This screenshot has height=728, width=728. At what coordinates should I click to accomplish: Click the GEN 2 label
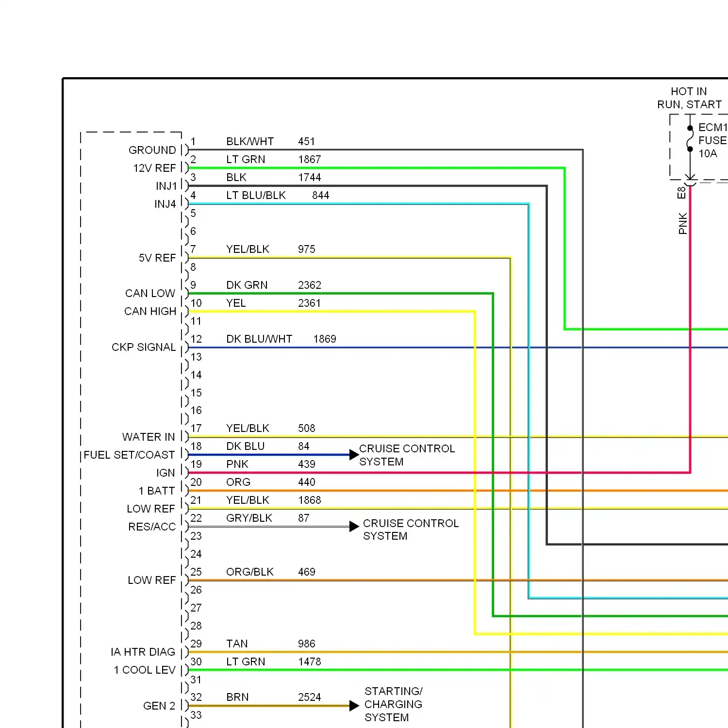(159, 706)
